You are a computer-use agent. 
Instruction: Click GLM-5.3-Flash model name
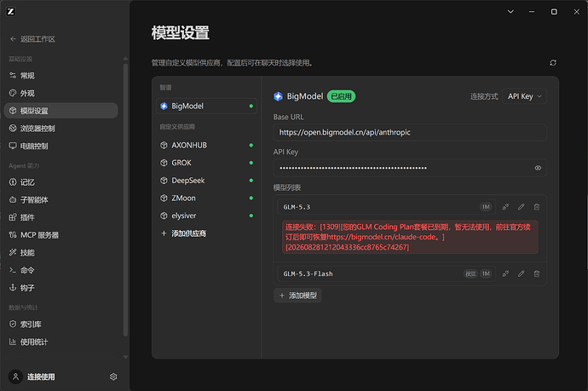(x=308, y=274)
